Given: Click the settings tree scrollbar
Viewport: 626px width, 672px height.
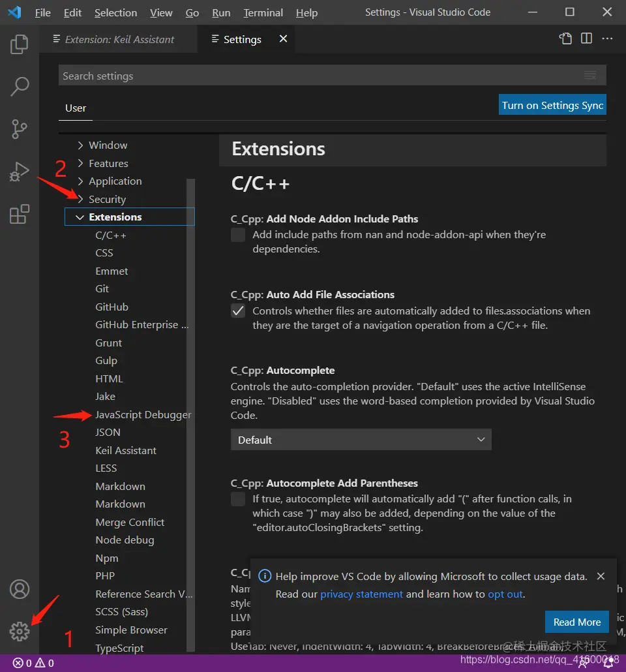Looking at the screenshot, I should 190,415.
